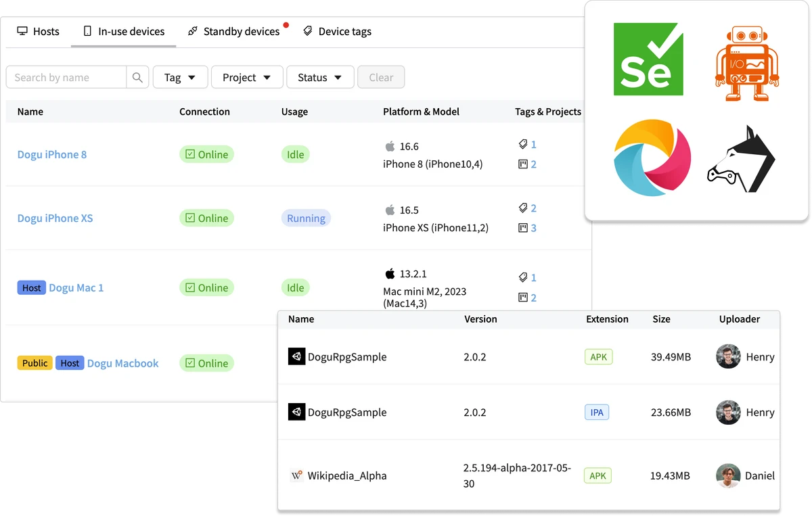This screenshot has height=516, width=812.
Task: Click the Wikipedia_Alpha app icon
Action: [296, 475]
